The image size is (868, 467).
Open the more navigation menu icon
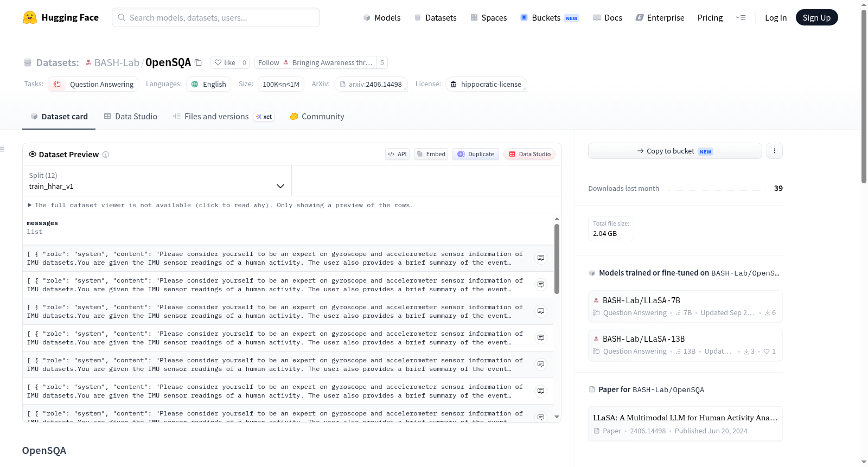741,17
